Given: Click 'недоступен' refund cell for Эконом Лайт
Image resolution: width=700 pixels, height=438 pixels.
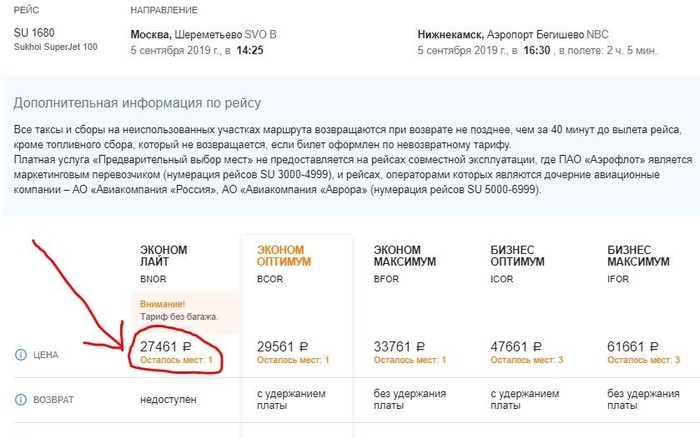Looking at the screenshot, I should click(168, 400).
